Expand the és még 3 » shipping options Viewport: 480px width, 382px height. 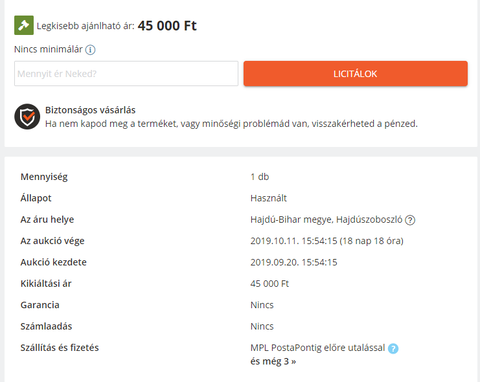[273, 362]
